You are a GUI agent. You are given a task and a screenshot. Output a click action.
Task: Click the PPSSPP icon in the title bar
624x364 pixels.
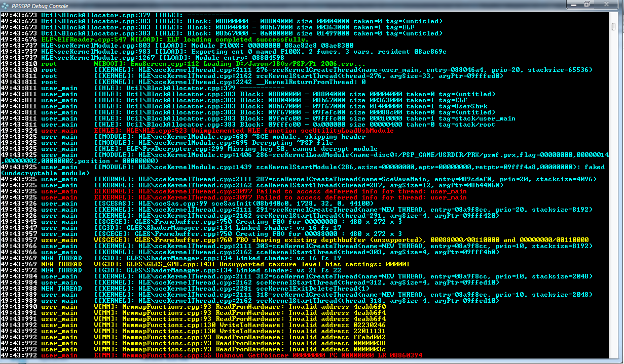pyautogui.click(x=5, y=5)
